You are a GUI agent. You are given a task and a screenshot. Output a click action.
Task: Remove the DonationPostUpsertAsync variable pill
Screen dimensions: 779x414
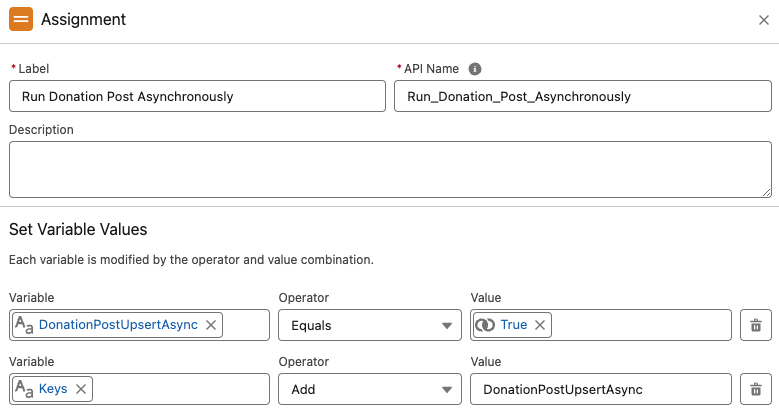210,325
